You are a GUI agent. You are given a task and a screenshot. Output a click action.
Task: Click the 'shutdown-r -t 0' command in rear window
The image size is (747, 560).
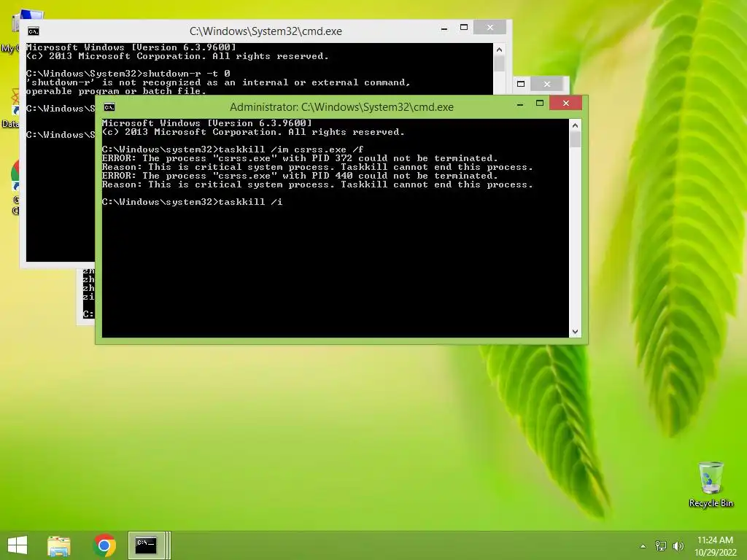[186, 74]
